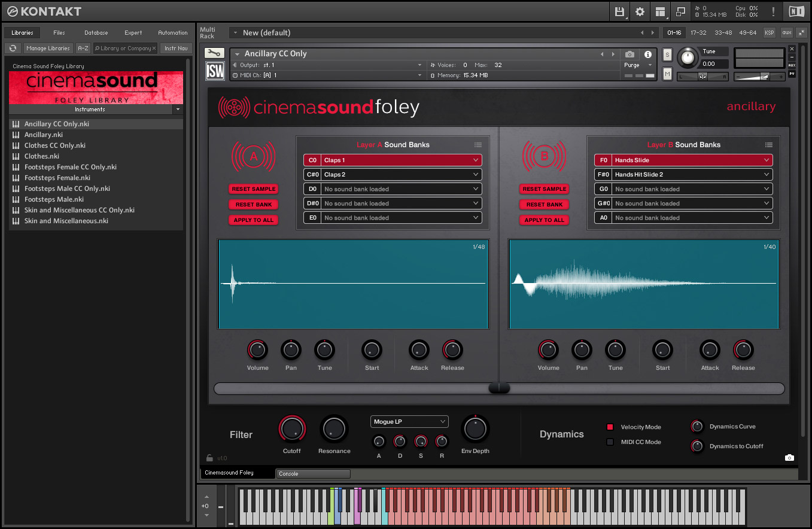Image resolution: width=812 pixels, height=529 pixels.
Task: Click the filter Cutoff knob
Action: (x=292, y=429)
